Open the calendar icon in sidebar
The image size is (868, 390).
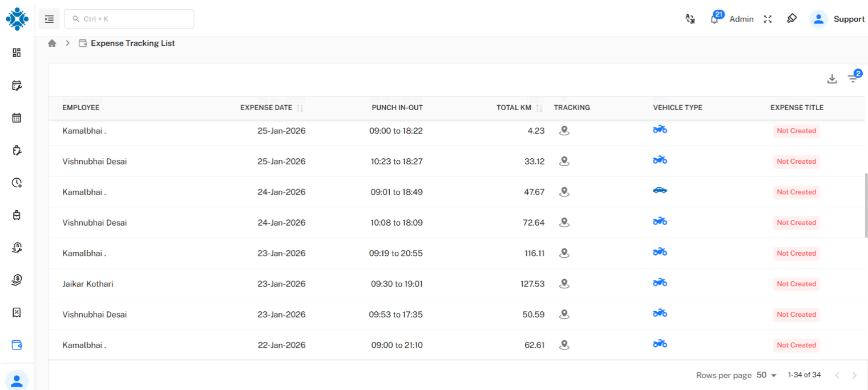(17, 118)
